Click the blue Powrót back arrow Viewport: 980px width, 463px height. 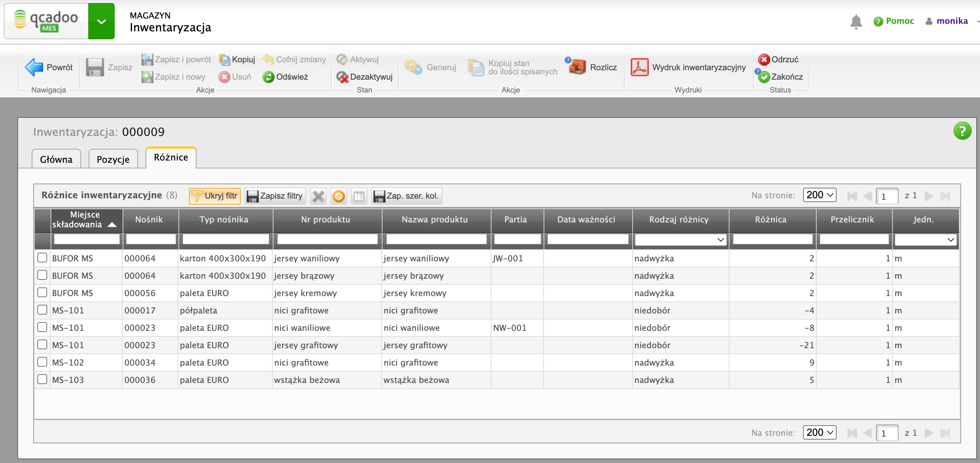tap(34, 67)
